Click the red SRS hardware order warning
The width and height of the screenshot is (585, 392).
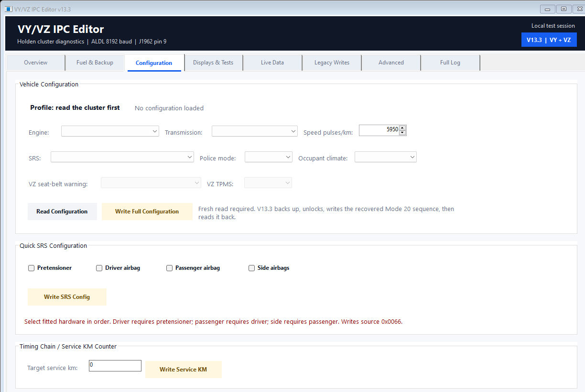pyautogui.click(x=213, y=322)
